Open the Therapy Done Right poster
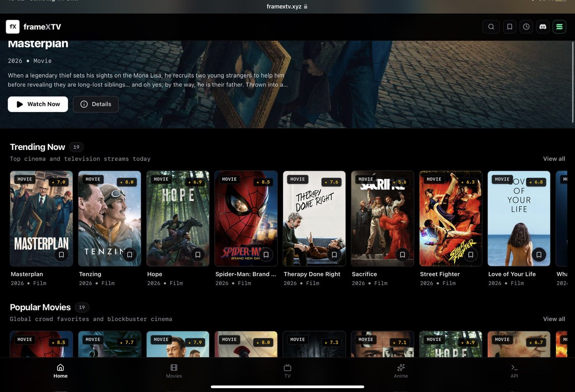 314,219
